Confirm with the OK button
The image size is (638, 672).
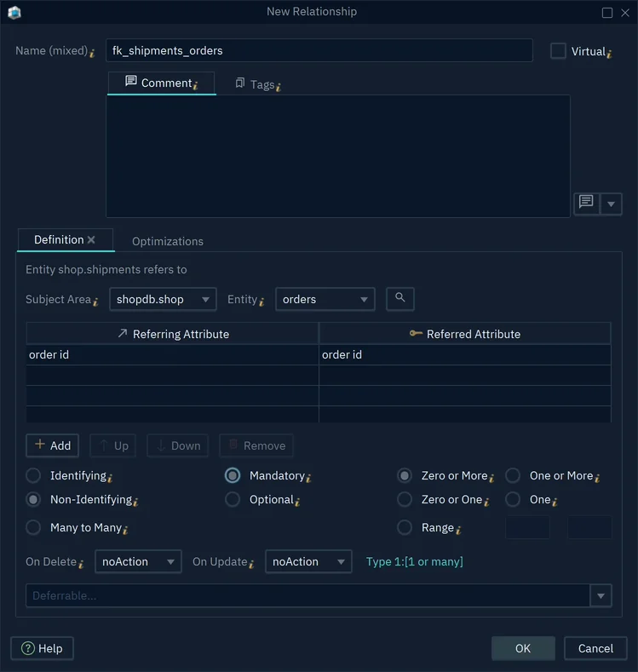pyautogui.click(x=523, y=648)
